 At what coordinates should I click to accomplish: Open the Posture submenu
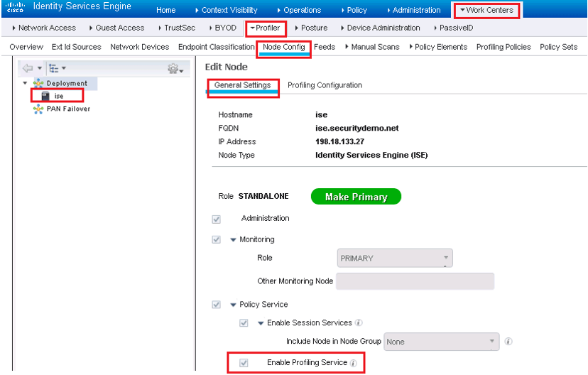click(x=311, y=28)
